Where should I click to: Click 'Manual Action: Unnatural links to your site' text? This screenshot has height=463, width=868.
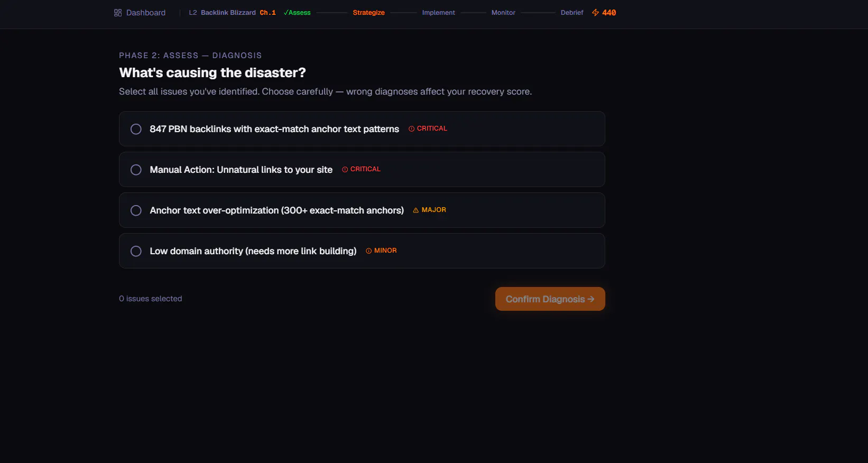(241, 170)
